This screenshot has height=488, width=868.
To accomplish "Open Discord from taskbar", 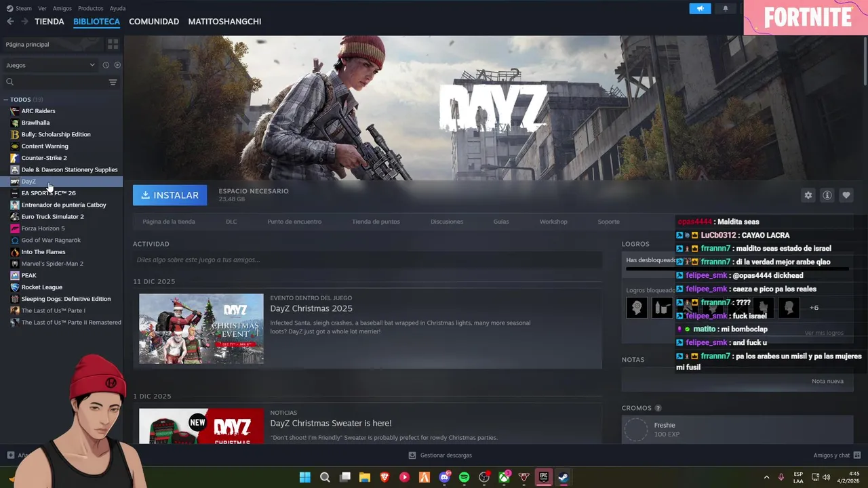I will (x=445, y=477).
